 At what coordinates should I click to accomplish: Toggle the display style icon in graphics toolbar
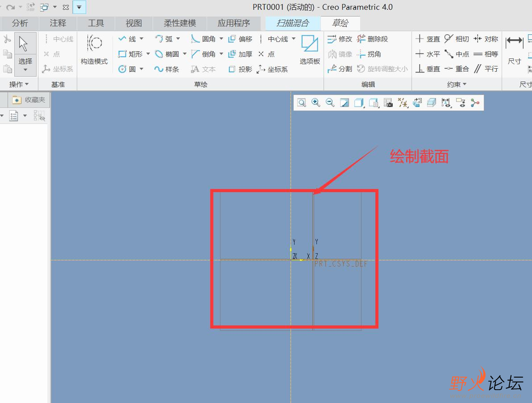pyautogui.click(x=359, y=103)
